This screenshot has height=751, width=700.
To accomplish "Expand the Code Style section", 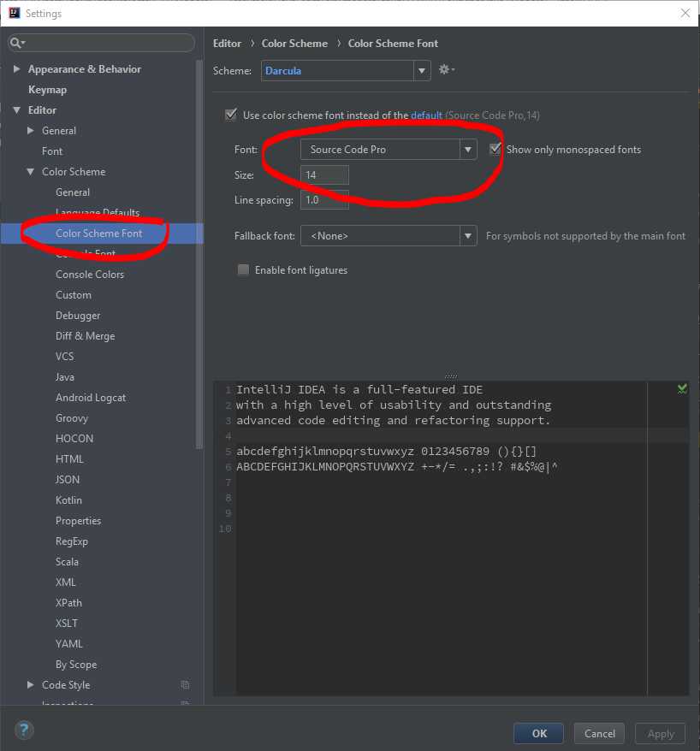I will click(x=31, y=685).
